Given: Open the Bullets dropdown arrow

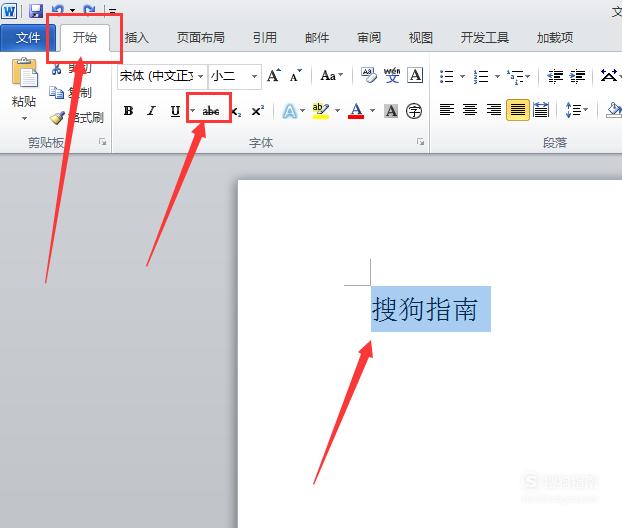Looking at the screenshot, I should [x=462, y=76].
